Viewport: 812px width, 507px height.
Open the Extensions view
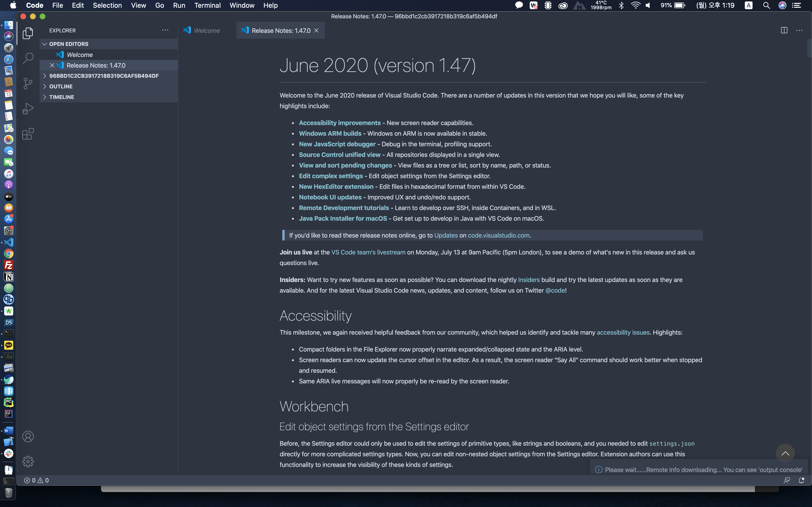pos(28,134)
